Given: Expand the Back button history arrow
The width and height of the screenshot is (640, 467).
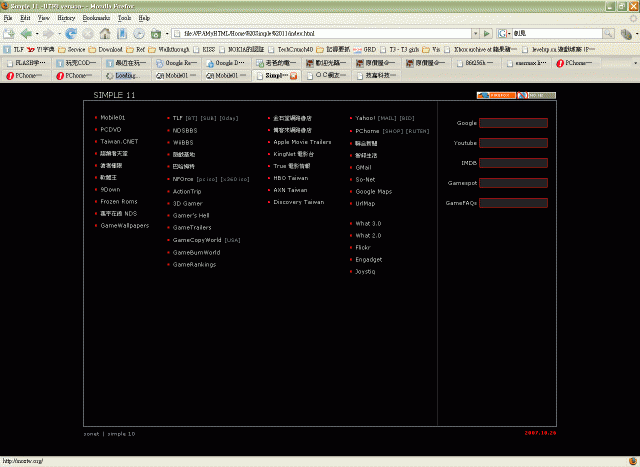Looking at the screenshot, I should [x=35, y=33].
